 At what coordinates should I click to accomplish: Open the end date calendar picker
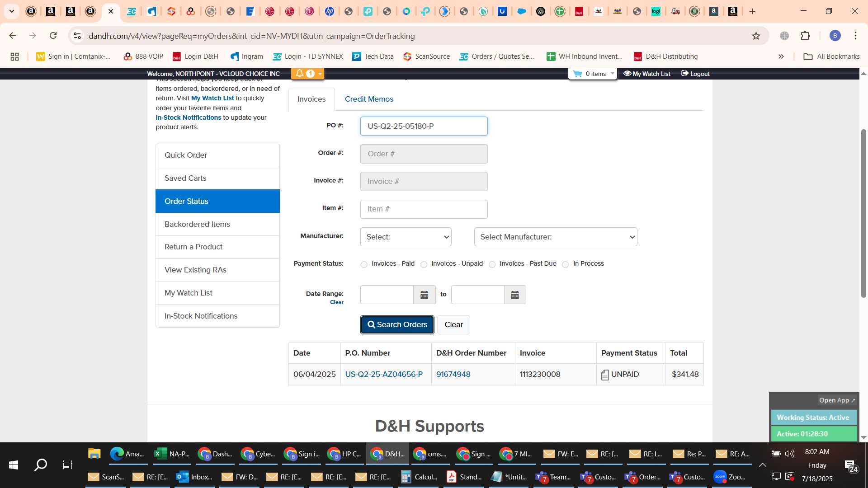point(515,295)
